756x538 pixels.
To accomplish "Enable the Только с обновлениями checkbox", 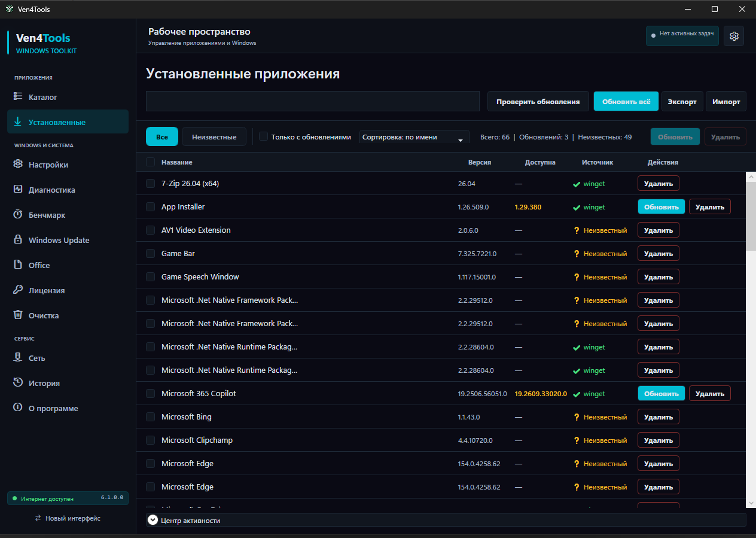I will (263, 136).
